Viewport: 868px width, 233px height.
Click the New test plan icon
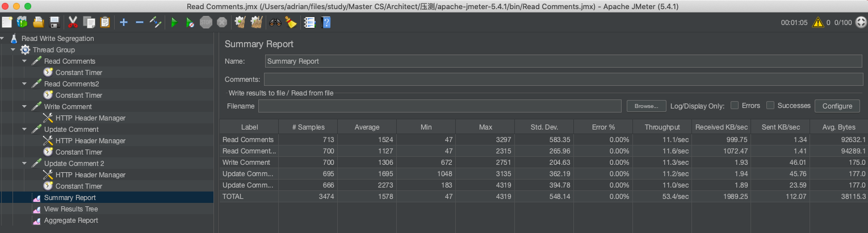[7, 23]
